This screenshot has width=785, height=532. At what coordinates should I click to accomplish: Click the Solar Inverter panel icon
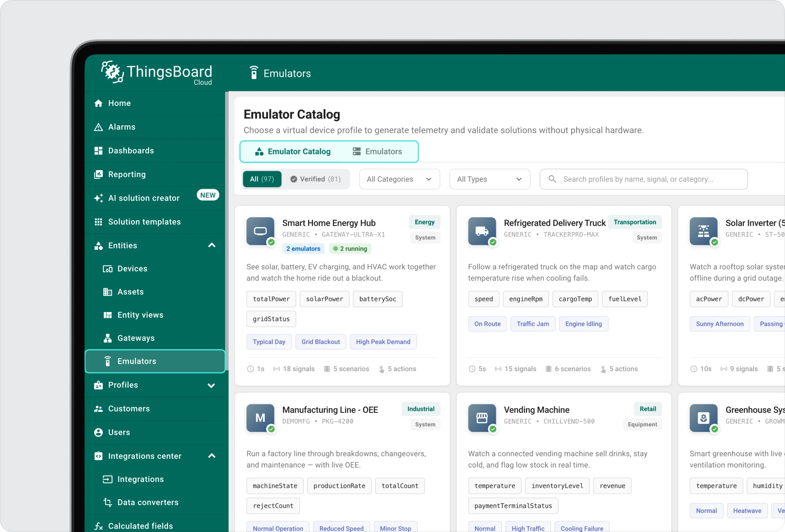click(703, 231)
